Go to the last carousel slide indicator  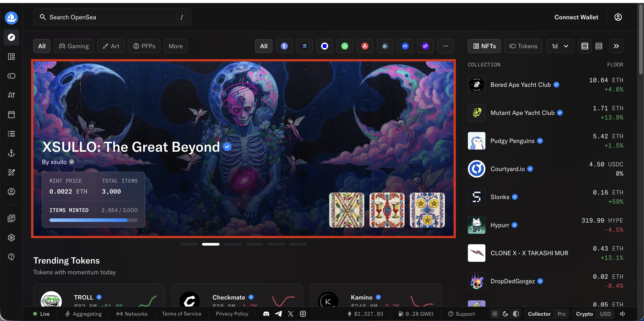point(298,244)
